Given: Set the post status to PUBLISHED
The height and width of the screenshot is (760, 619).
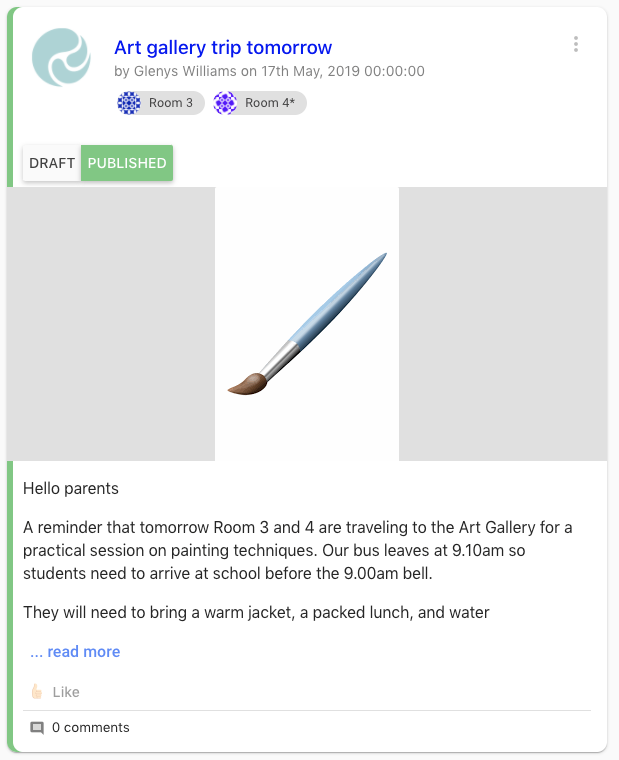Looking at the screenshot, I should click(127, 163).
